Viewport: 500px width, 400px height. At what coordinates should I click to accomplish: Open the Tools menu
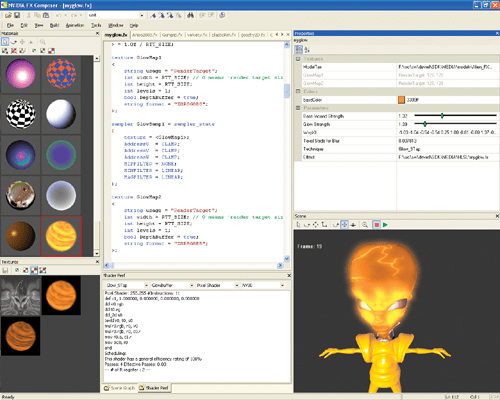tap(96, 25)
